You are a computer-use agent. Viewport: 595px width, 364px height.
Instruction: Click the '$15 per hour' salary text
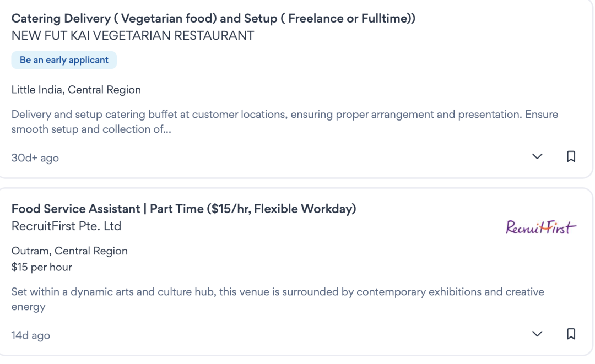pos(42,268)
